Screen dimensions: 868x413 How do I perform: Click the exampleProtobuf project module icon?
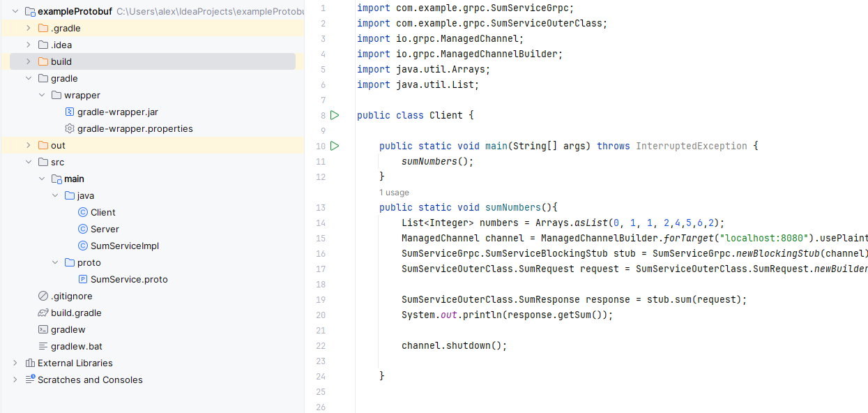coord(30,12)
